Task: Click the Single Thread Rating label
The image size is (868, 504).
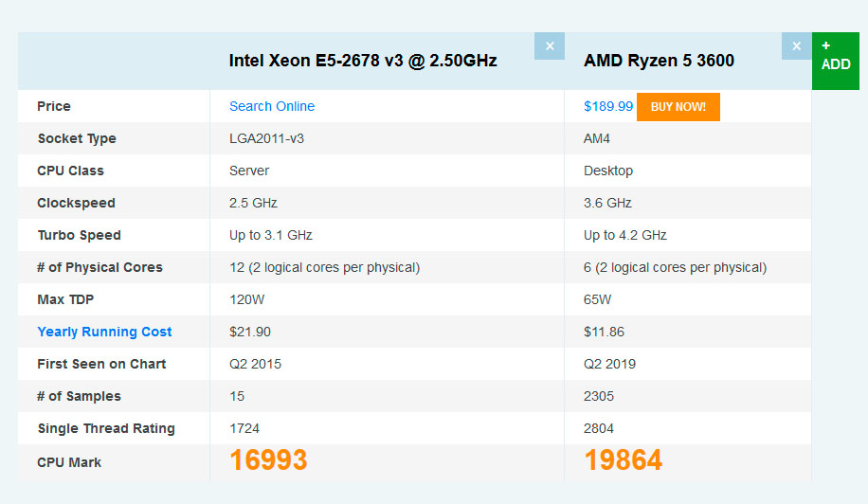Action: (x=106, y=428)
